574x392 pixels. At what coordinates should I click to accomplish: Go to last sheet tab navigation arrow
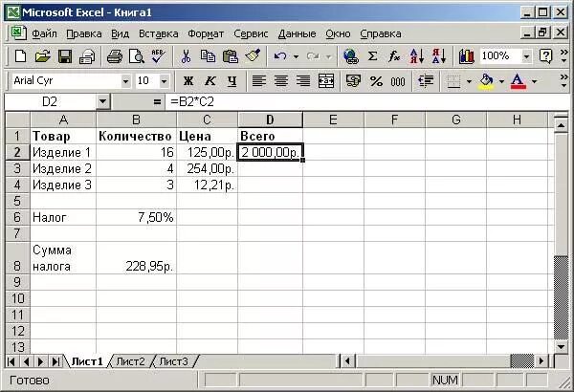(55, 361)
